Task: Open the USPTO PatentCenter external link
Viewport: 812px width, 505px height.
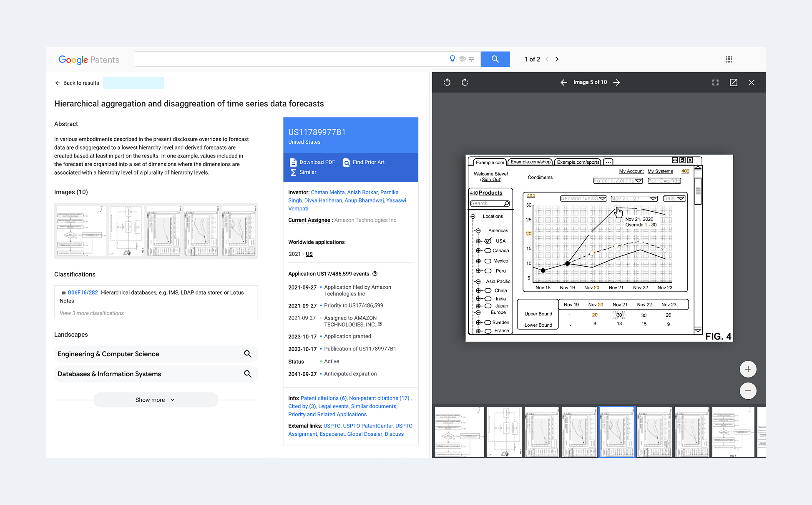Action: tap(368, 426)
